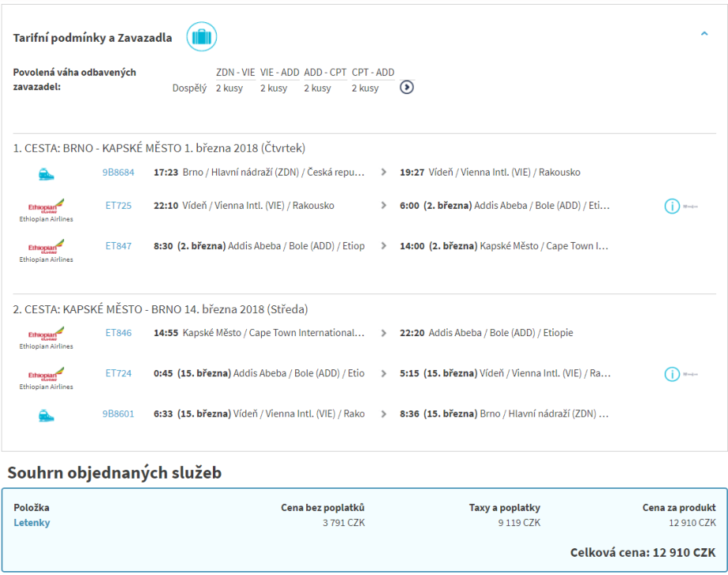The height and width of the screenshot is (575, 728).
Task: Open flight ET847 details link
Action: (x=118, y=246)
